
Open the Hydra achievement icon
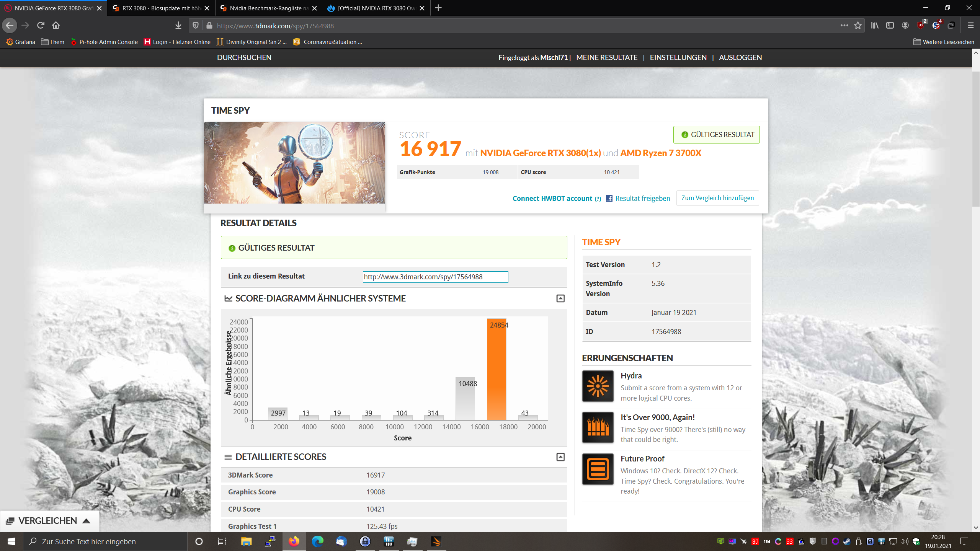[x=598, y=386]
